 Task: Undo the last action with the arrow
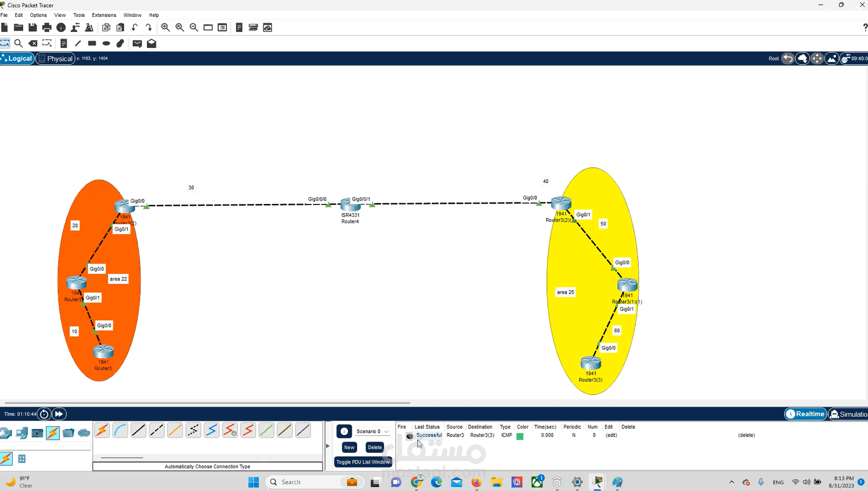click(135, 28)
